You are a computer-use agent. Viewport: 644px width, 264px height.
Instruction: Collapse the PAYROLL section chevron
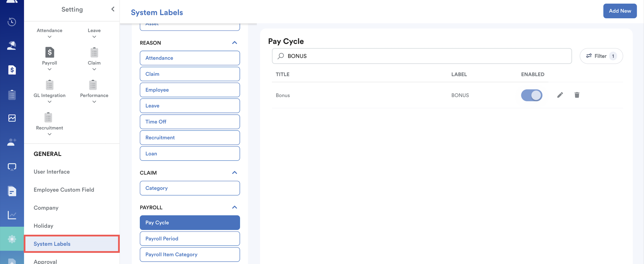[234, 207]
